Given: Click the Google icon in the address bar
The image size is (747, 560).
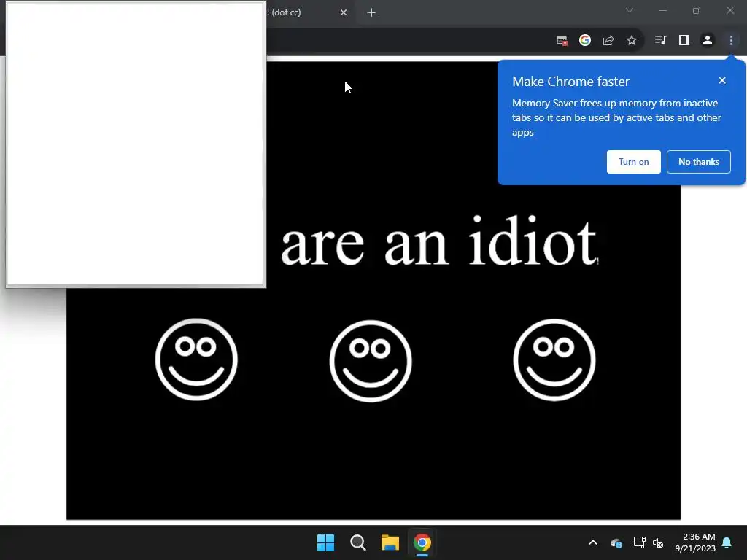Looking at the screenshot, I should (x=585, y=41).
